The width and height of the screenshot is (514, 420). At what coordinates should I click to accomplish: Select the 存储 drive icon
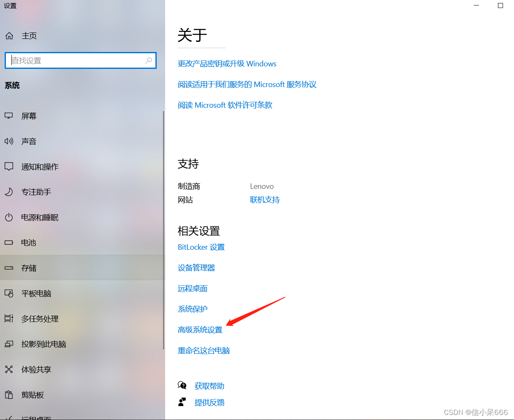[9, 268]
